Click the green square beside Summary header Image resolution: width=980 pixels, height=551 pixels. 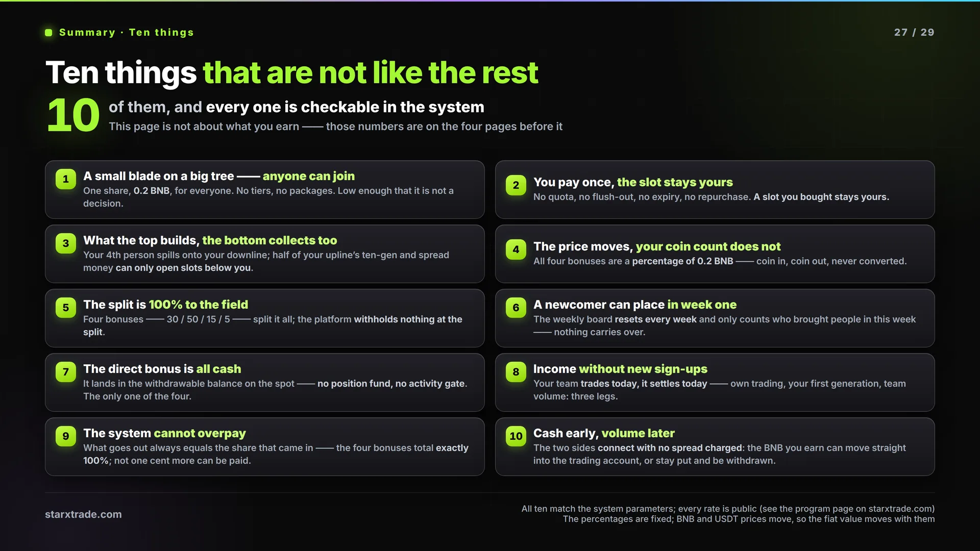point(48,33)
